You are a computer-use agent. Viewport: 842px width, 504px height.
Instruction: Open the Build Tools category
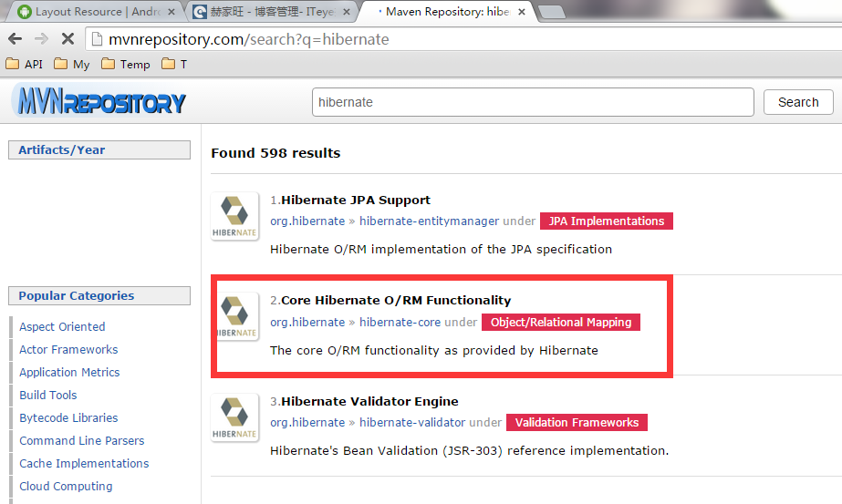point(48,395)
